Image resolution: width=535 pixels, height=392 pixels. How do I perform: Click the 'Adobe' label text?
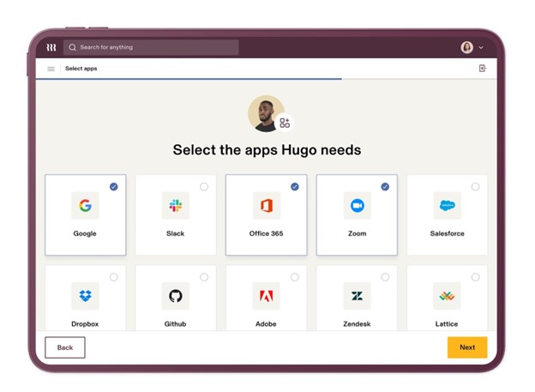pos(266,324)
